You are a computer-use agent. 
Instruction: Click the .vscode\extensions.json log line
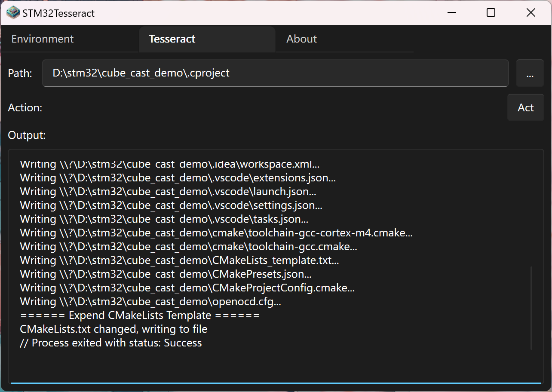coord(178,178)
